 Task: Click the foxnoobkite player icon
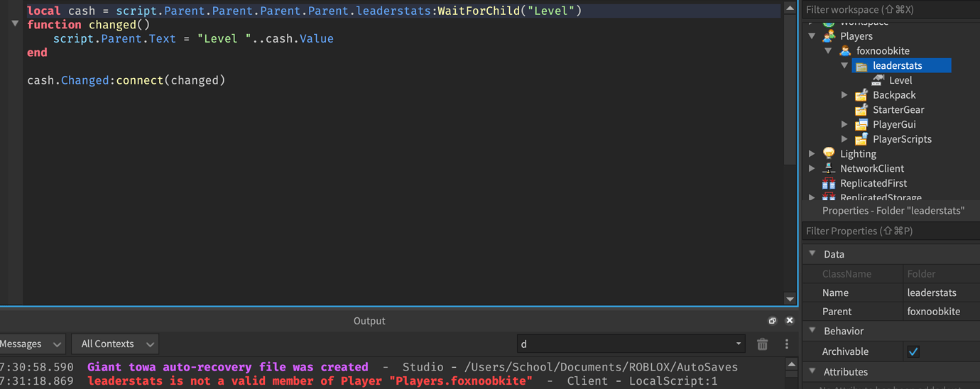coord(845,50)
